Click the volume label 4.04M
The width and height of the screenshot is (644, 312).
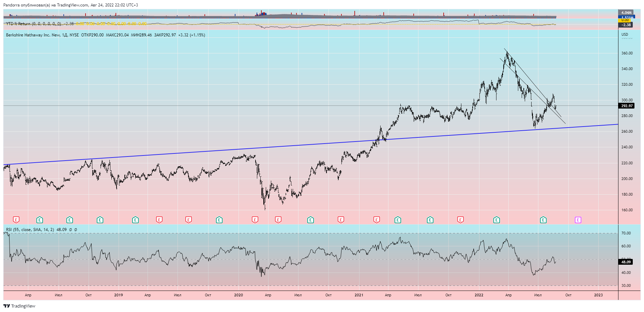point(626,13)
